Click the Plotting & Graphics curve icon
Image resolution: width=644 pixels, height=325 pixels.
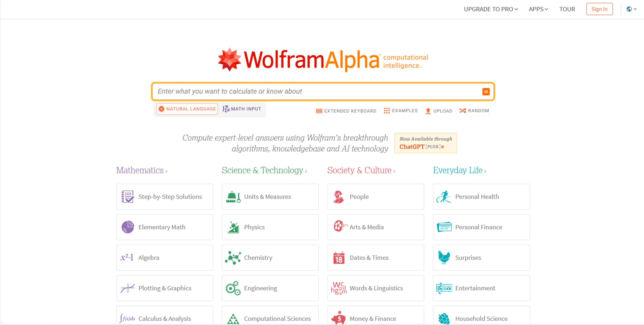127,288
